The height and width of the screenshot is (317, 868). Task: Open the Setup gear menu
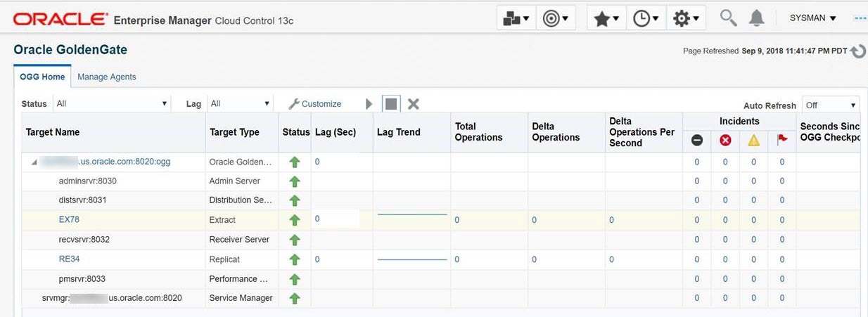click(x=685, y=18)
